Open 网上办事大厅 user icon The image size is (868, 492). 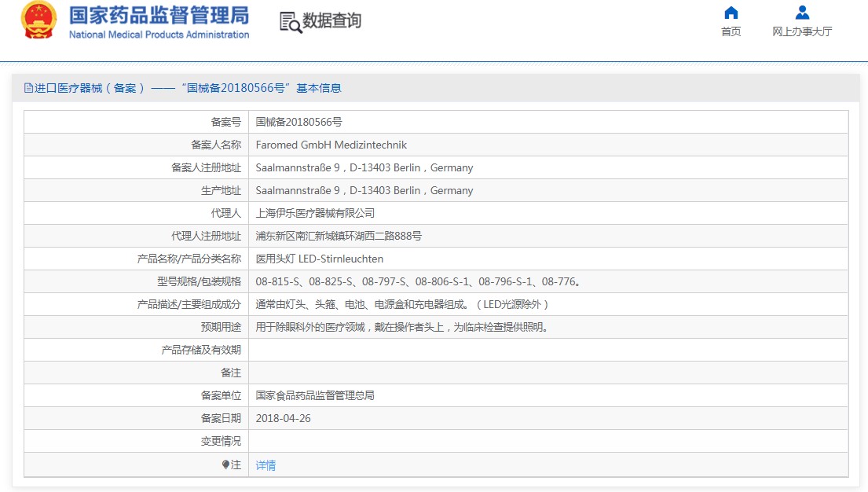[802, 13]
